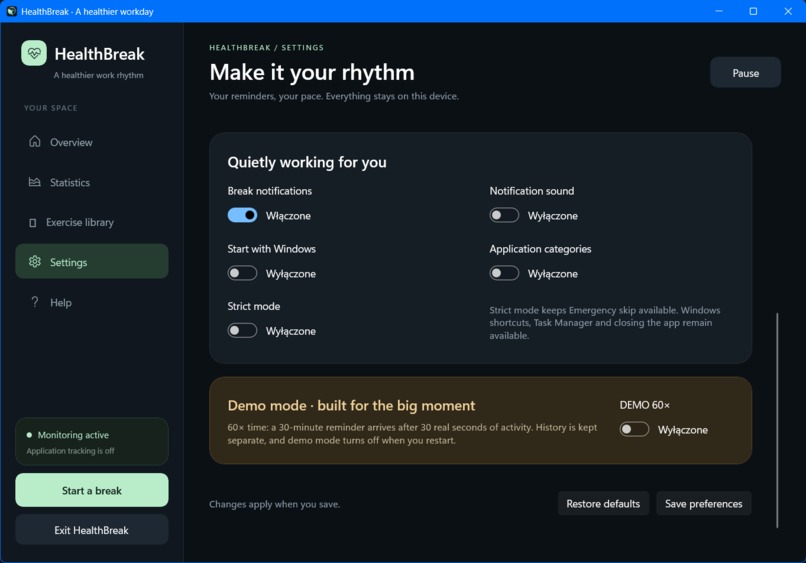Go to the Statistics section
The image size is (806, 563).
92,182
